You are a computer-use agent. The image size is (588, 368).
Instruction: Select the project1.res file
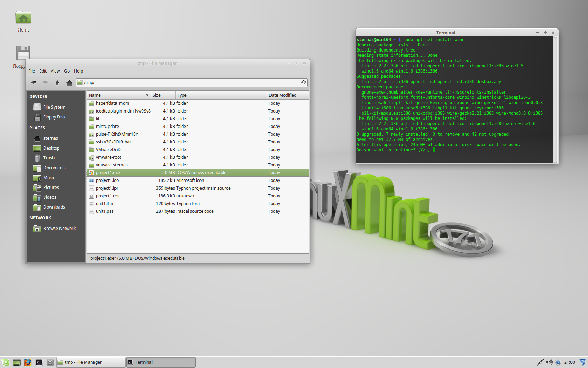[x=198, y=196]
